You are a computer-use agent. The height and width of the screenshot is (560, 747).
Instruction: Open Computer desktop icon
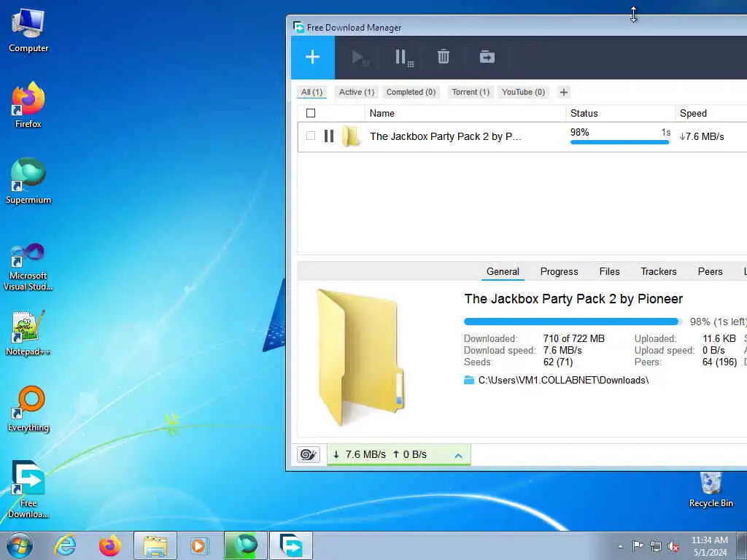coord(28,31)
